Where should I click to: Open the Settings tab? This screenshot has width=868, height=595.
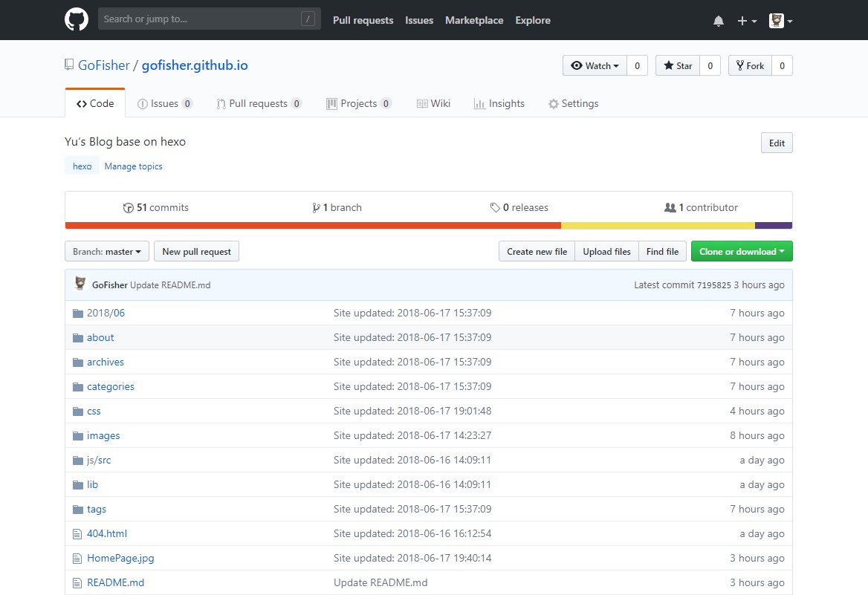(x=572, y=104)
